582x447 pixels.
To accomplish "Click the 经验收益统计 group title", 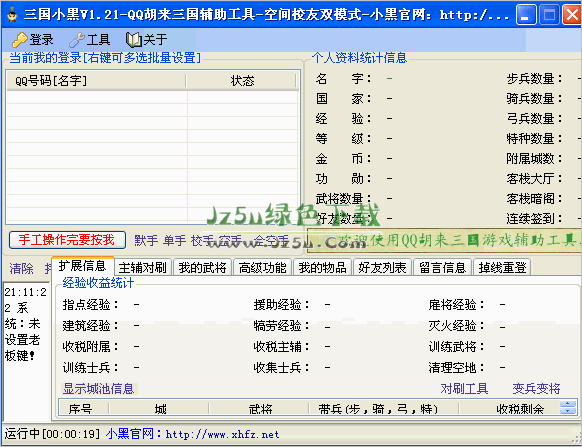I will pos(98,283).
